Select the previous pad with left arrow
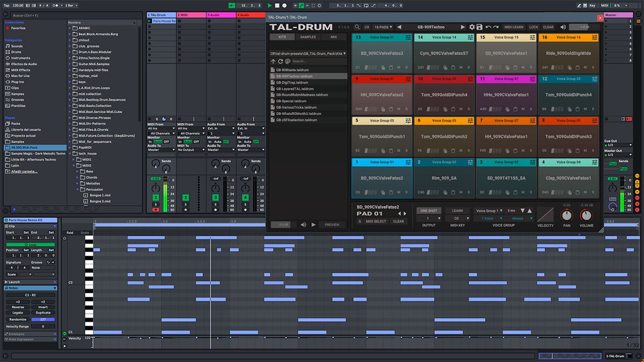 point(399,213)
